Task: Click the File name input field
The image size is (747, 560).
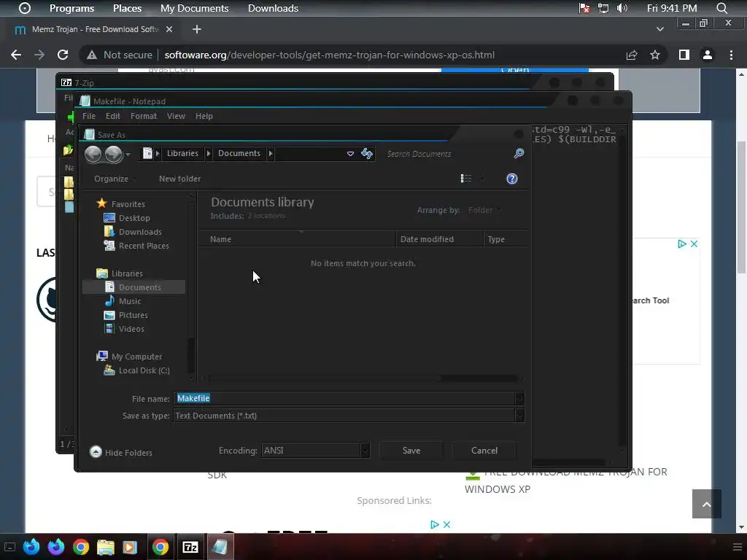Action: pyautogui.click(x=344, y=398)
